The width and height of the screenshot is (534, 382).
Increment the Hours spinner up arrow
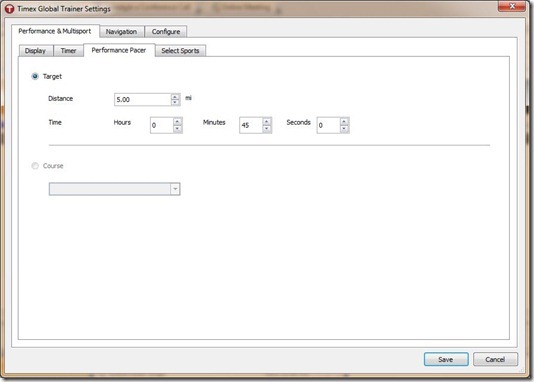point(177,122)
